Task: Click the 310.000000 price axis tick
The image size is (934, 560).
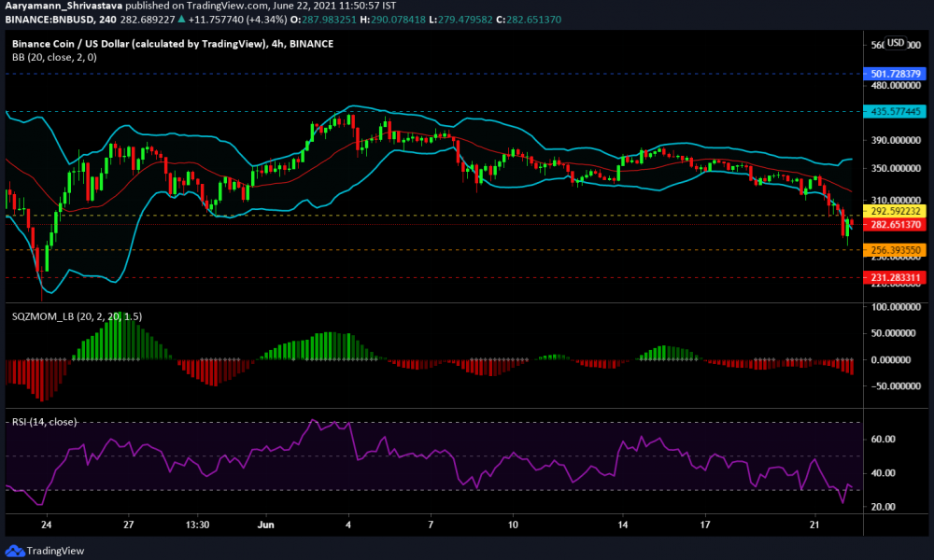Action: pyautogui.click(x=896, y=201)
